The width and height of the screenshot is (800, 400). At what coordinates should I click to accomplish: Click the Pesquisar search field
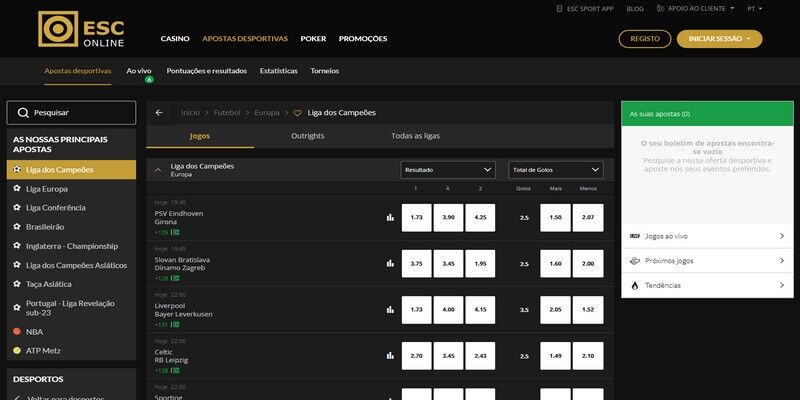(x=71, y=113)
